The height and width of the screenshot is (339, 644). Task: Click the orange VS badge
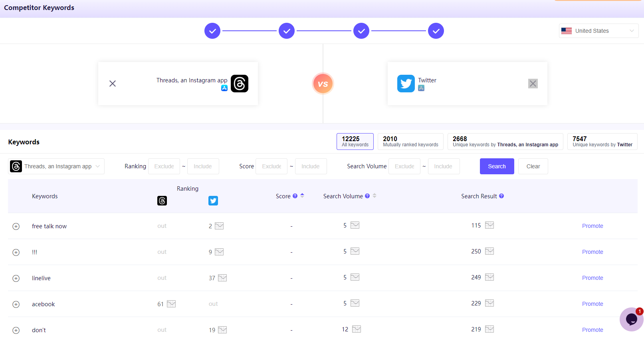point(323,84)
